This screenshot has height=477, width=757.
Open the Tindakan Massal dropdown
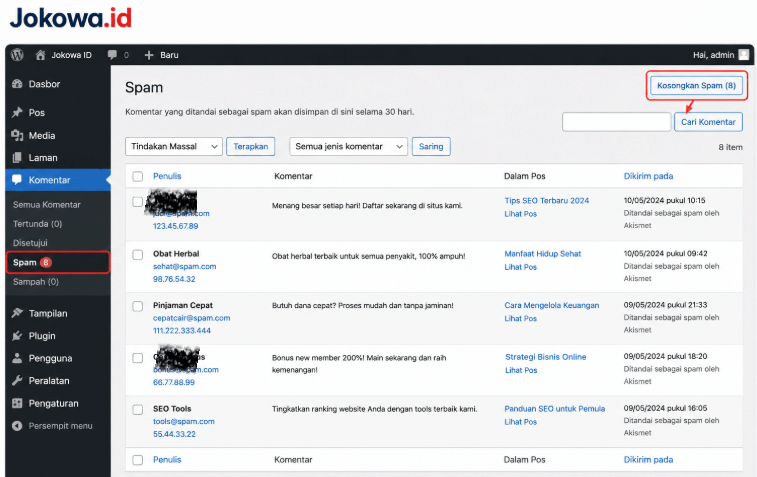(174, 146)
